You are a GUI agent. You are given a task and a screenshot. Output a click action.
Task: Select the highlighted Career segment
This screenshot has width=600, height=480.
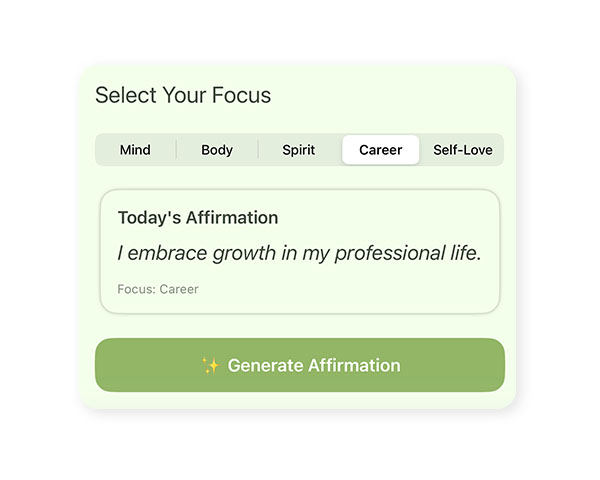pos(380,150)
